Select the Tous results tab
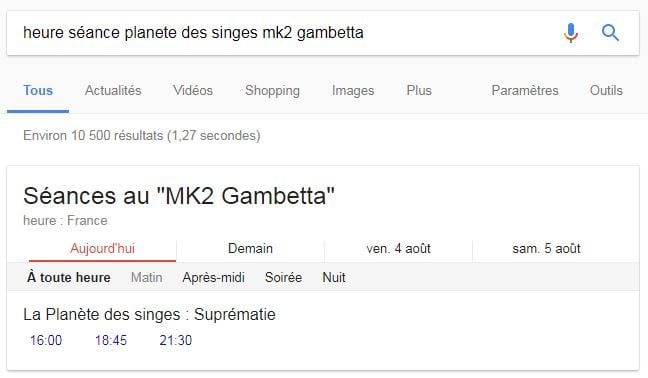The image size is (648, 378). (x=38, y=90)
